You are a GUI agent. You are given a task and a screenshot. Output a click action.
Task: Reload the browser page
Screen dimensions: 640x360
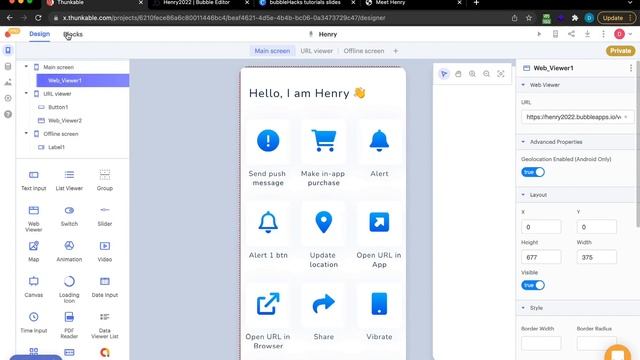(x=38, y=18)
